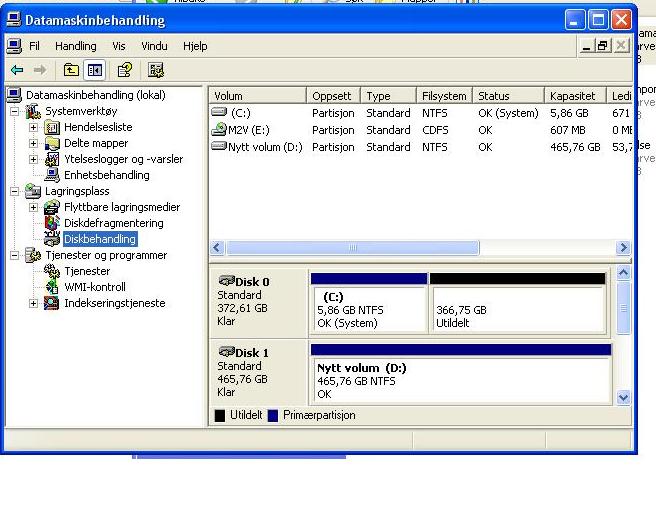The height and width of the screenshot is (512, 656).
Task: Click the Back arrow toolbar icon
Action: (x=17, y=70)
